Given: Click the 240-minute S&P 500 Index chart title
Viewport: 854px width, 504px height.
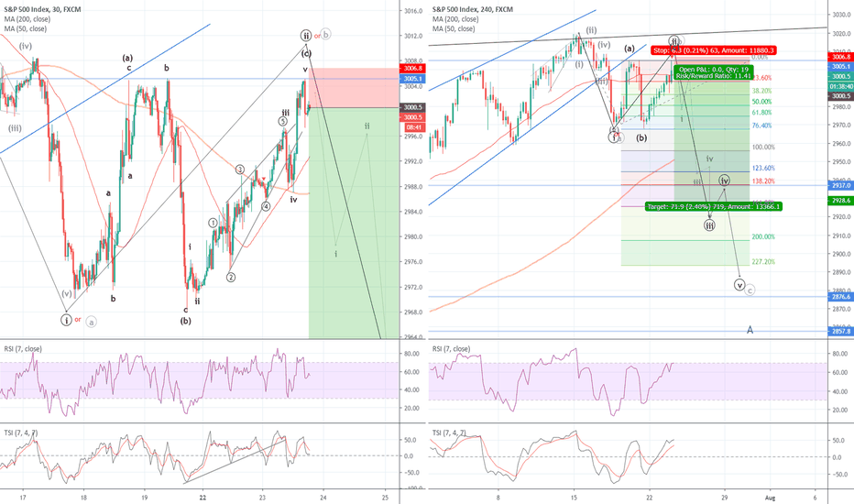Looking at the screenshot, I should pyautogui.click(x=472, y=9).
